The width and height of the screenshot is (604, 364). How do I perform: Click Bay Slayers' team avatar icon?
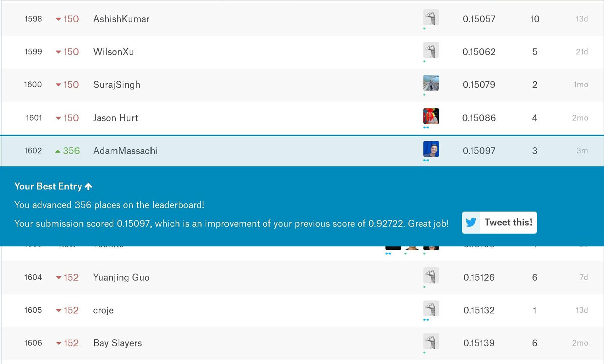[x=431, y=342]
